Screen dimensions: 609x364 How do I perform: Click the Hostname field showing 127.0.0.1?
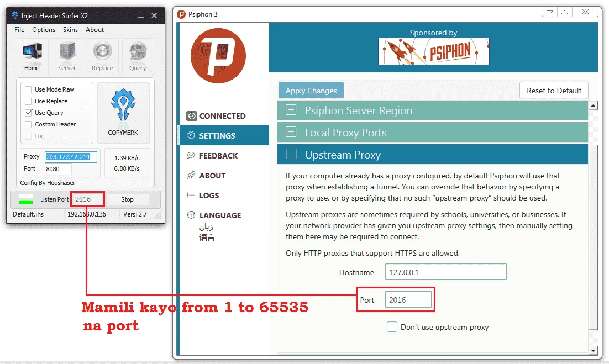click(446, 272)
